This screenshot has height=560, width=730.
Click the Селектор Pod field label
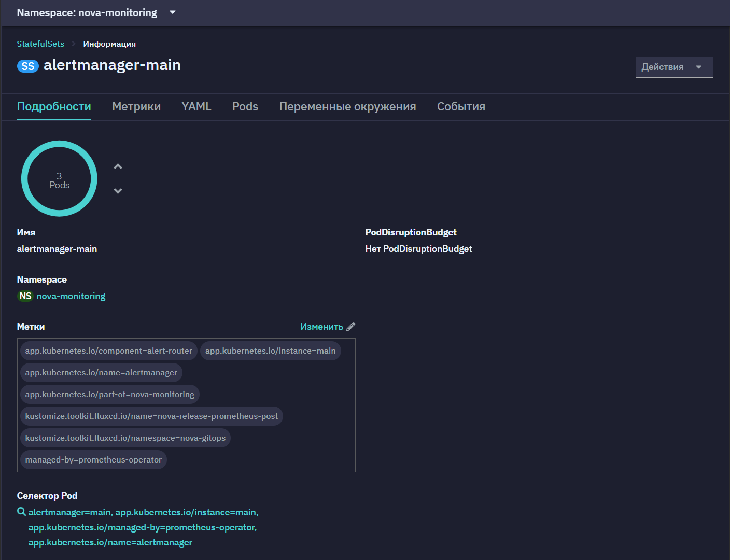(47, 496)
